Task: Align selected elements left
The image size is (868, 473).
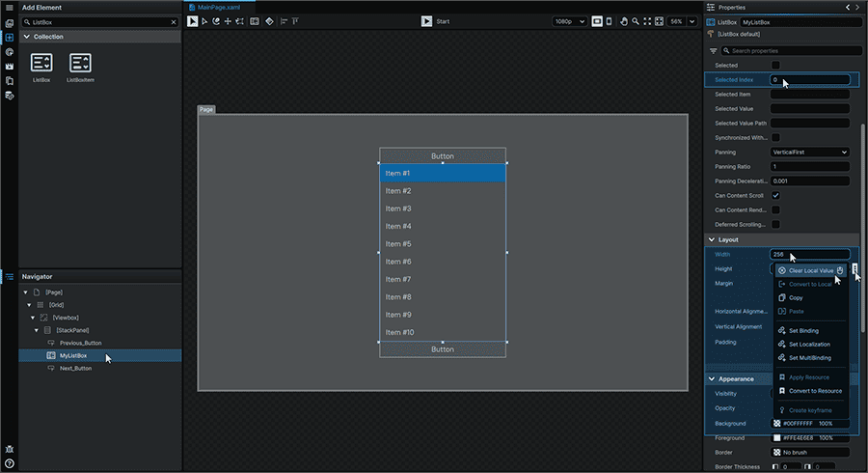Action: click(284, 21)
